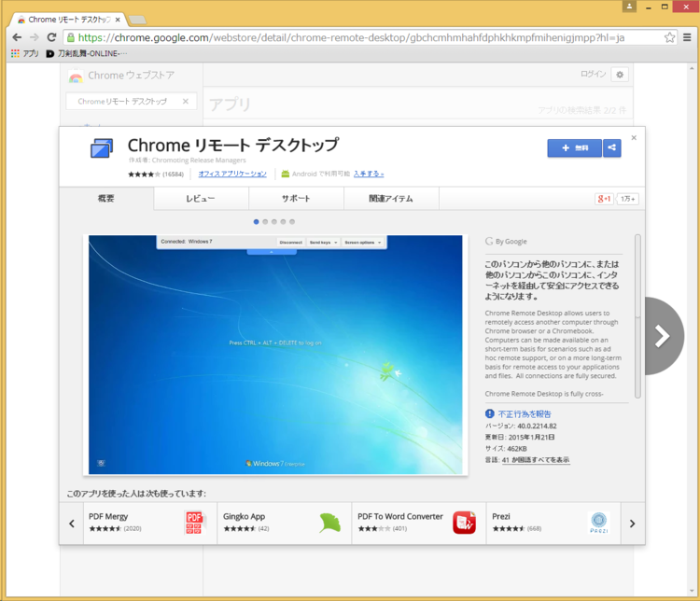Viewport: 700px width, 601px height.
Task: Reload the page with the refresh icon
Action: 51,37
